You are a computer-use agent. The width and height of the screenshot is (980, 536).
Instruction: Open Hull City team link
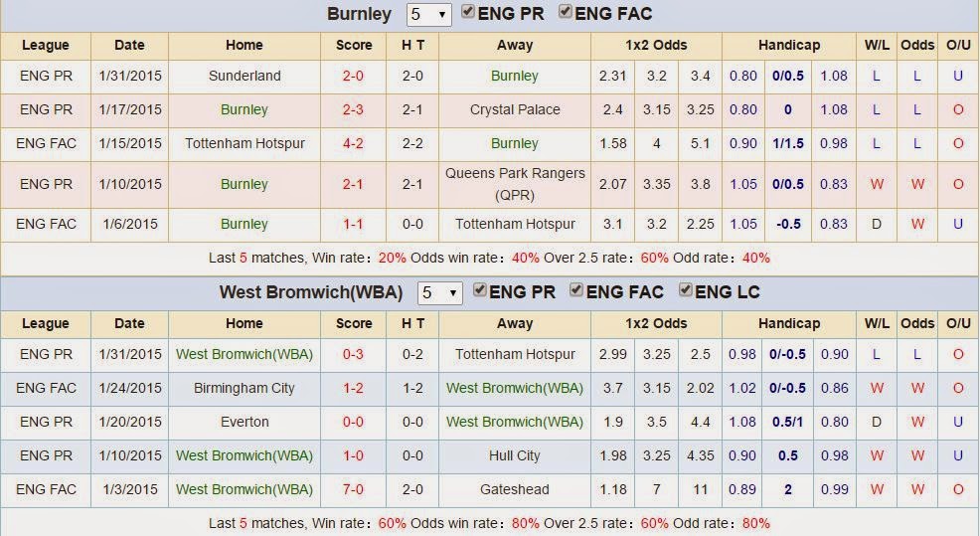click(x=515, y=455)
